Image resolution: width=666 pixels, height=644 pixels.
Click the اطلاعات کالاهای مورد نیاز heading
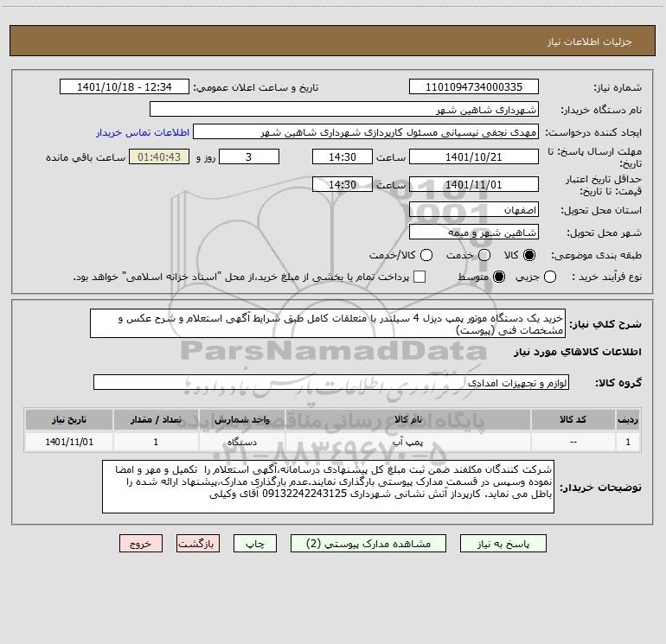[x=577, y=352]
